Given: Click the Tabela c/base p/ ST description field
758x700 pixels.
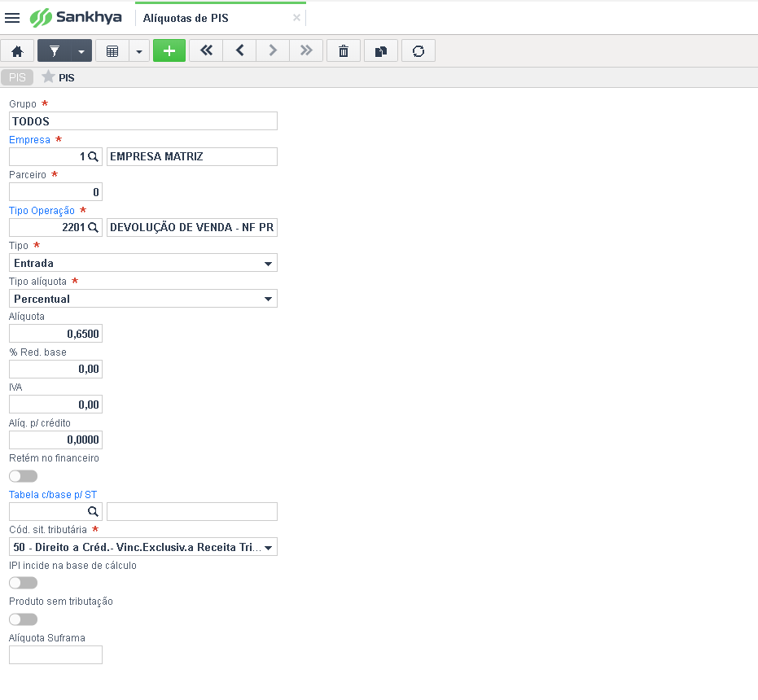Looking at the screenshot, I should pos(192,511).
